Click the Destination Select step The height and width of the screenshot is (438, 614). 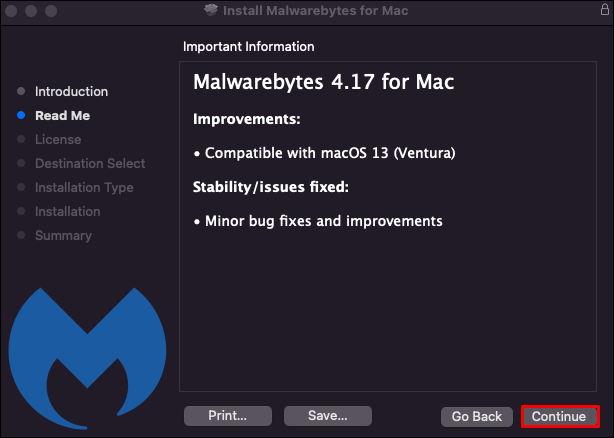(90, 164)
